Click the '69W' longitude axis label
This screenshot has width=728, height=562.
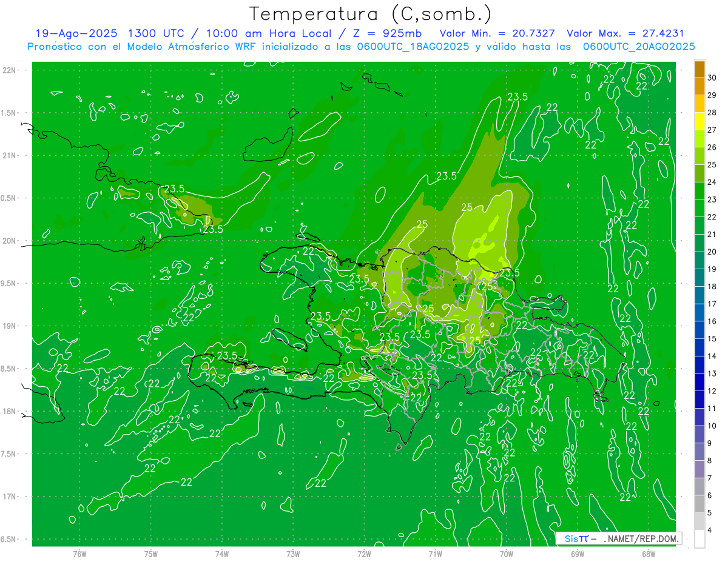point(577,554)
